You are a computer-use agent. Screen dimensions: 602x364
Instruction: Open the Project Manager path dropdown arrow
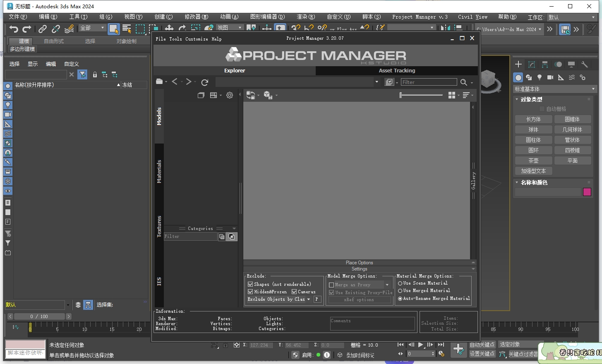[377, 82]
